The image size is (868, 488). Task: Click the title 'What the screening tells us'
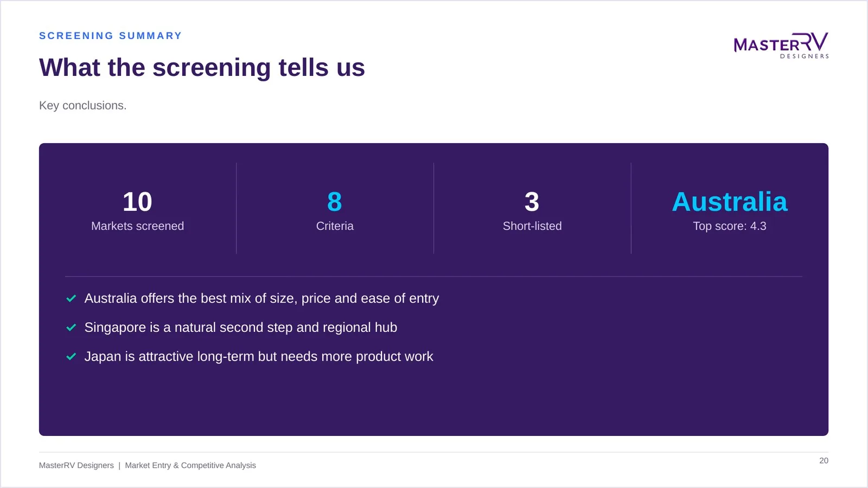[x=202, y=68]
